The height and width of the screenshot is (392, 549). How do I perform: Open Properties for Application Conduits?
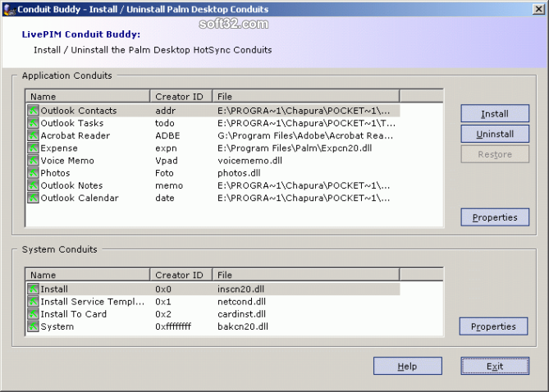click(495, 217)
